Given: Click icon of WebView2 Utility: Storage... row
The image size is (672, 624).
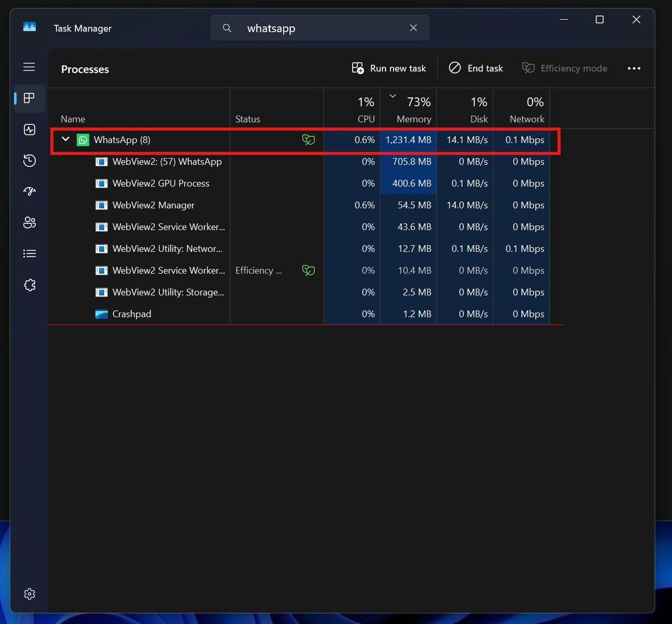Looking at the screenshot, I should click(x=101, y=292).
